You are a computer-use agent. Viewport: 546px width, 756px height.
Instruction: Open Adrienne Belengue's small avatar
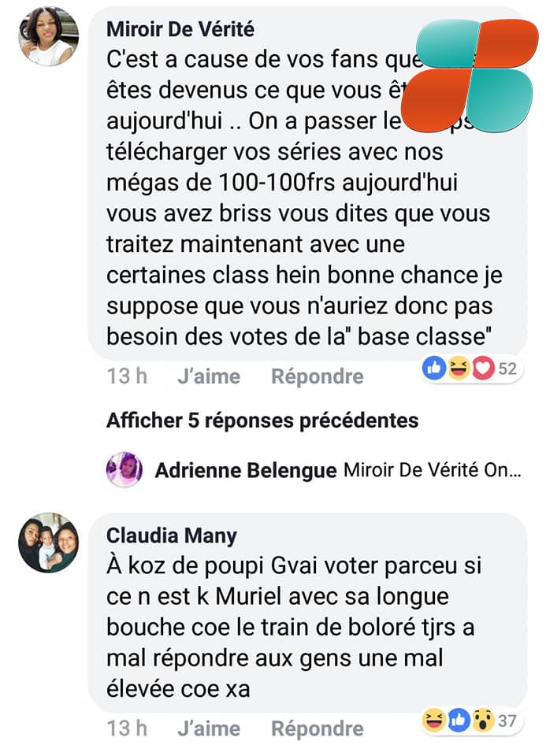(124, 470)
